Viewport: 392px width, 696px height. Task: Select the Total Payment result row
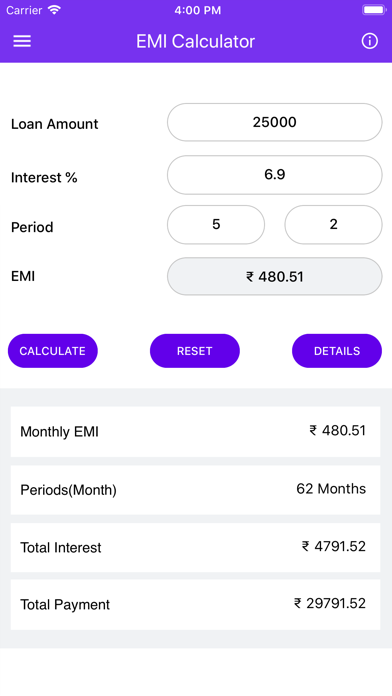(x=195, y=604)
